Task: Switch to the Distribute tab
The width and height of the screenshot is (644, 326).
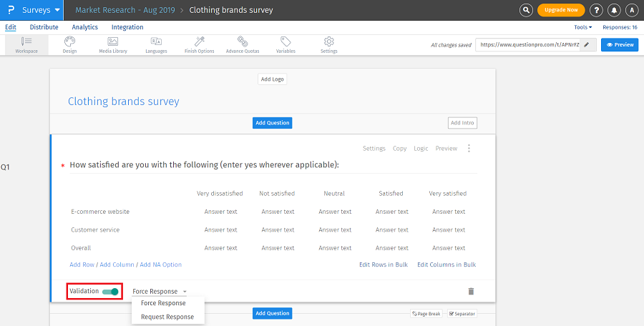Action: click(44, 27)
